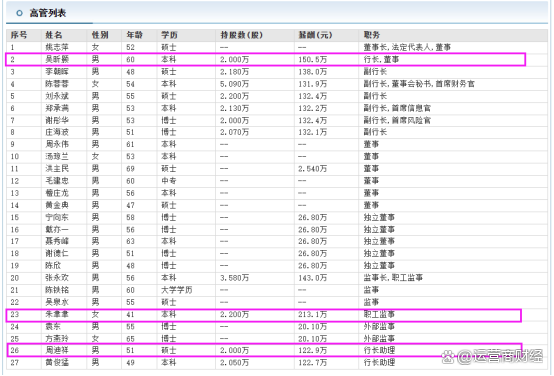The height and width of the screenshot is (376, 554).
Task: Click the 姓名 column header
Action: [54, 35]
